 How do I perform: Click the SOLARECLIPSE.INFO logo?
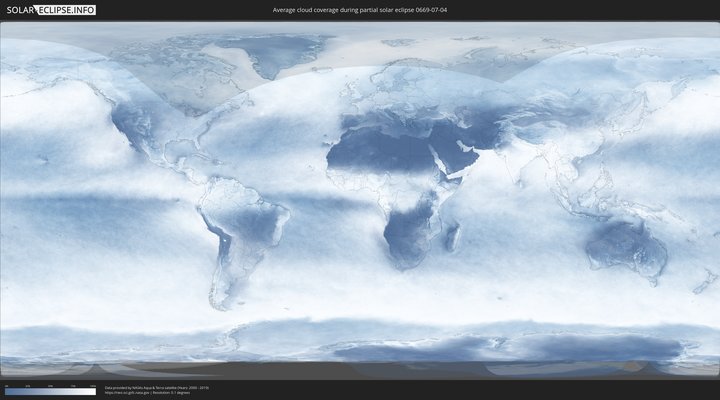tap(51, 10)
